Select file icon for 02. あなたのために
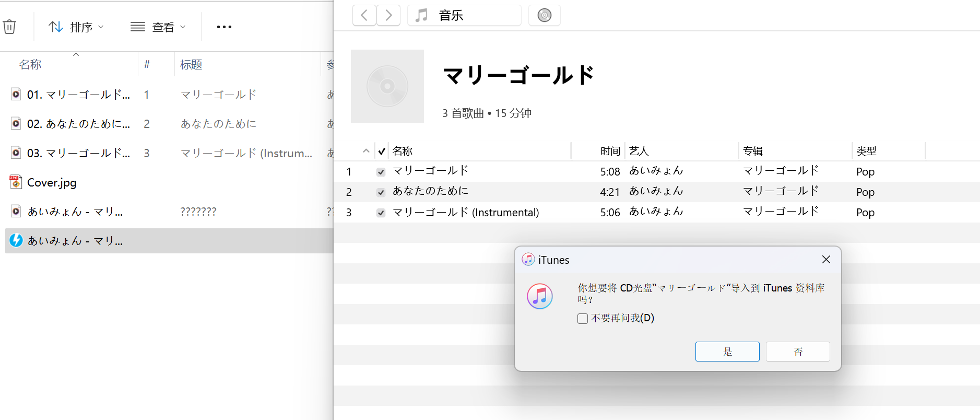This screenshot has height=420, width=980. point(16,124)
